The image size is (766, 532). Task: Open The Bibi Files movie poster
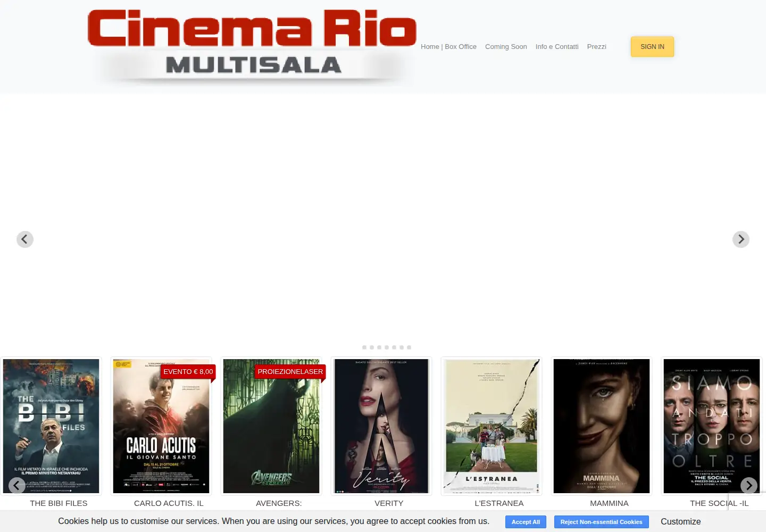point(51,426)
